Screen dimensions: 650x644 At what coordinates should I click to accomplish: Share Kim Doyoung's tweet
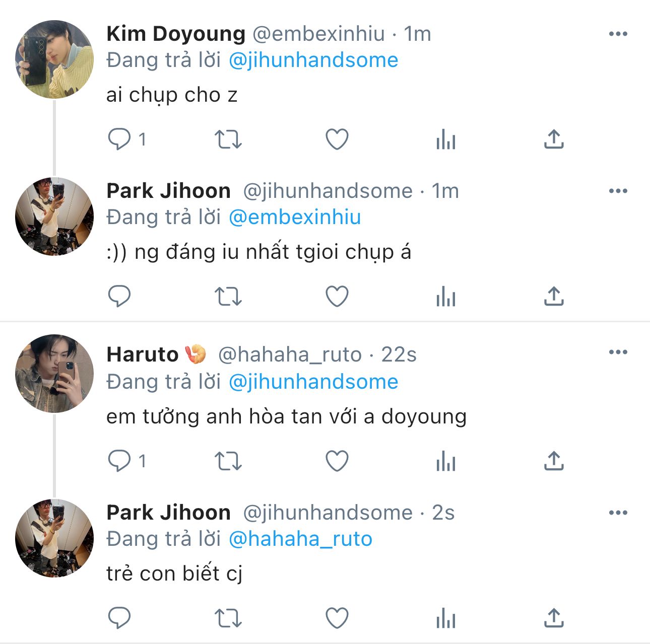pyautogui.click(x=554, y=139)
